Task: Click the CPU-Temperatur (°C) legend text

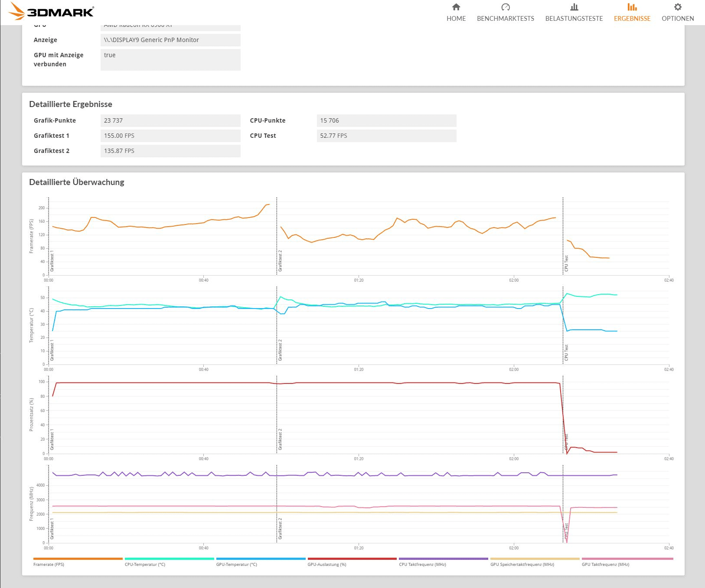Action: [x=145, y=565]
